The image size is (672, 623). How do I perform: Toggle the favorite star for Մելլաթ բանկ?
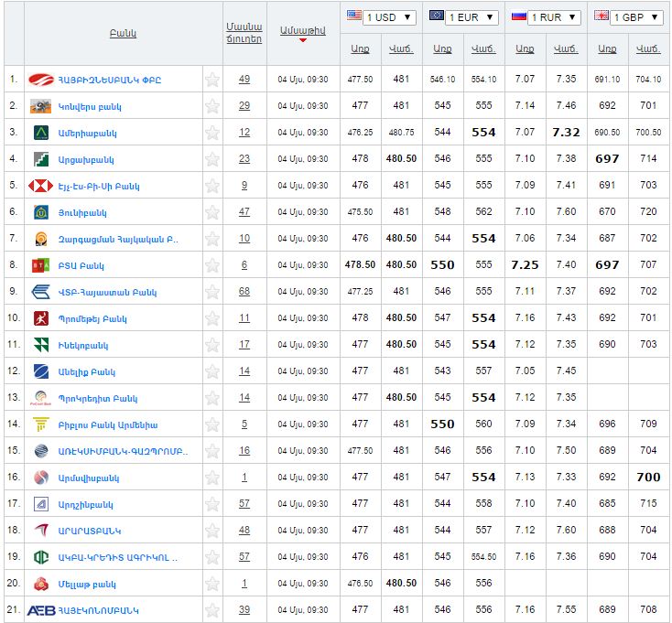pos(212,584)
